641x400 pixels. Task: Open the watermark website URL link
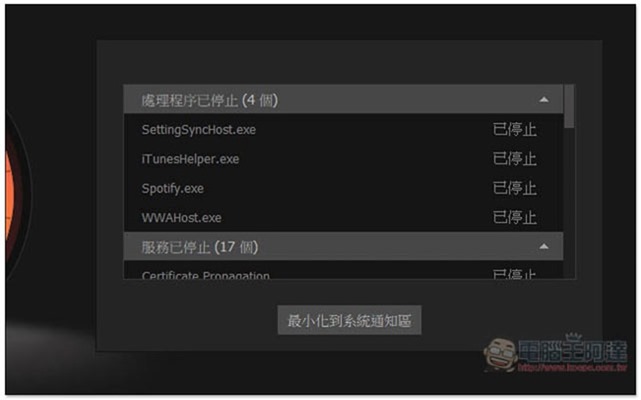pyautogui.click(x=572, y=367)
